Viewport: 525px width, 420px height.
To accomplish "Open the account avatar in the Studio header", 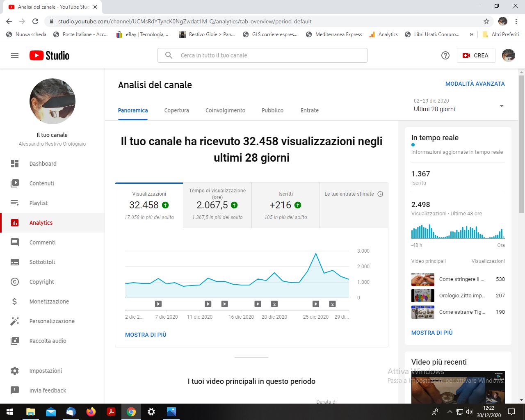I will point(509,55).
